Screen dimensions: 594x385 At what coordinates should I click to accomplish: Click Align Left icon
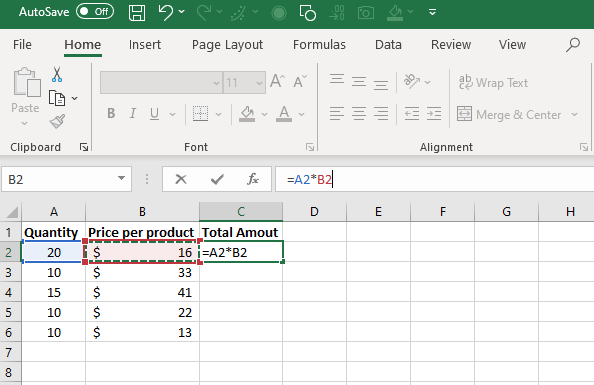click(x=337, y=114)
